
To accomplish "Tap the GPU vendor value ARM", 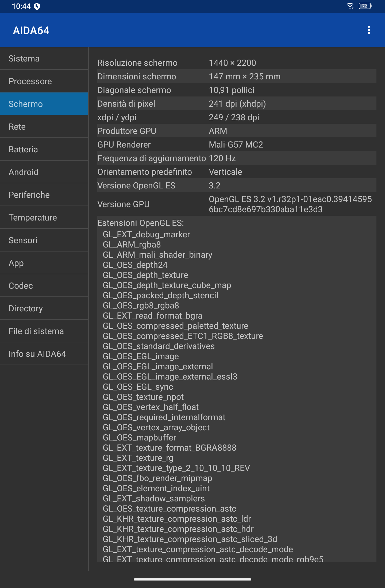I will coord(218,131).
